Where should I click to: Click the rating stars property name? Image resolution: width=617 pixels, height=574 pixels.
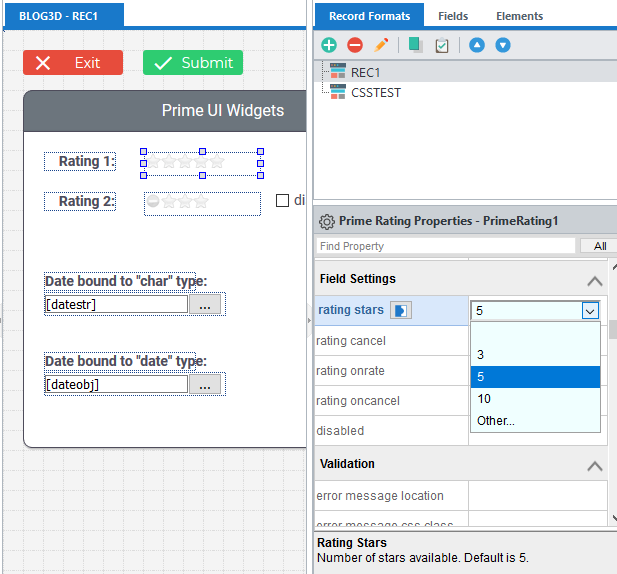[351, 310]
